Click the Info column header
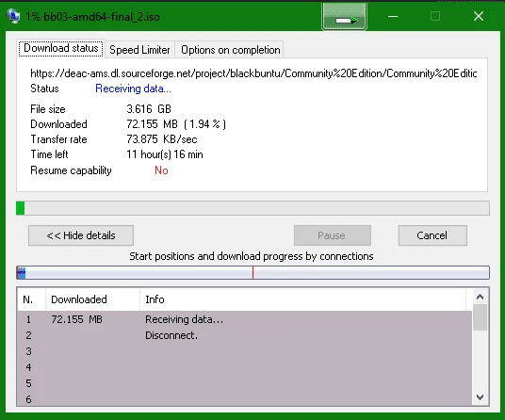The image size is (505, 420). tap(302, 299)
